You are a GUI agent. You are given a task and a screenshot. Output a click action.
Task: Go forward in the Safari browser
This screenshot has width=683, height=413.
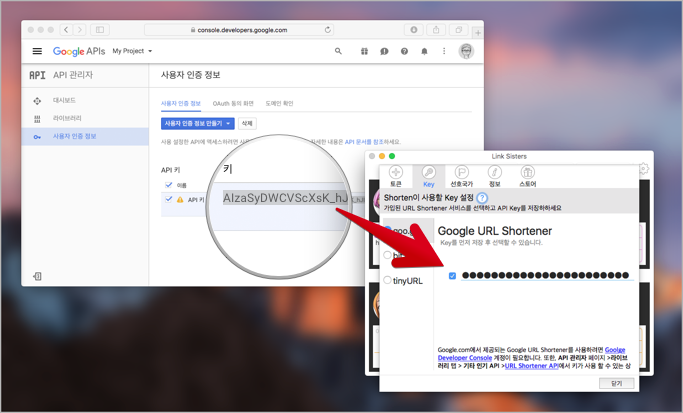79,30
